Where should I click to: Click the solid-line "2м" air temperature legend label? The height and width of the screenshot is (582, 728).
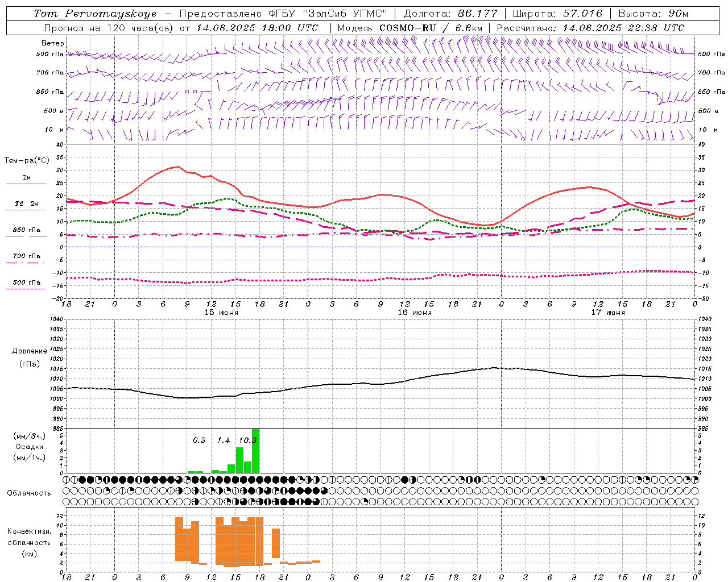(27, 178)
